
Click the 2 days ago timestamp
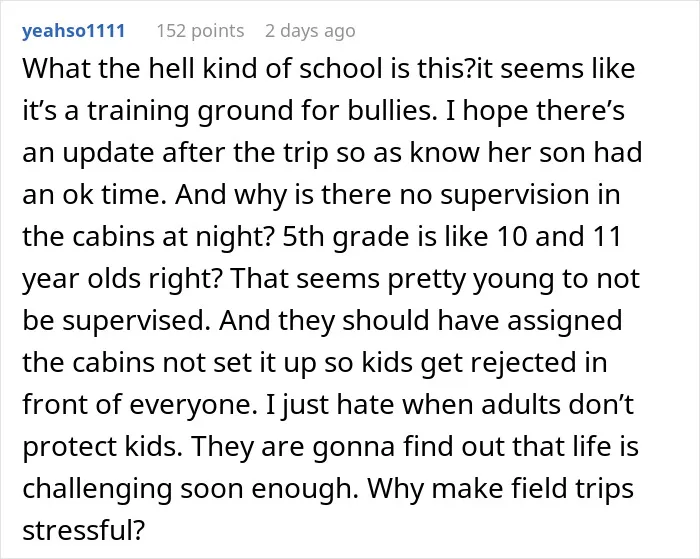310,31
